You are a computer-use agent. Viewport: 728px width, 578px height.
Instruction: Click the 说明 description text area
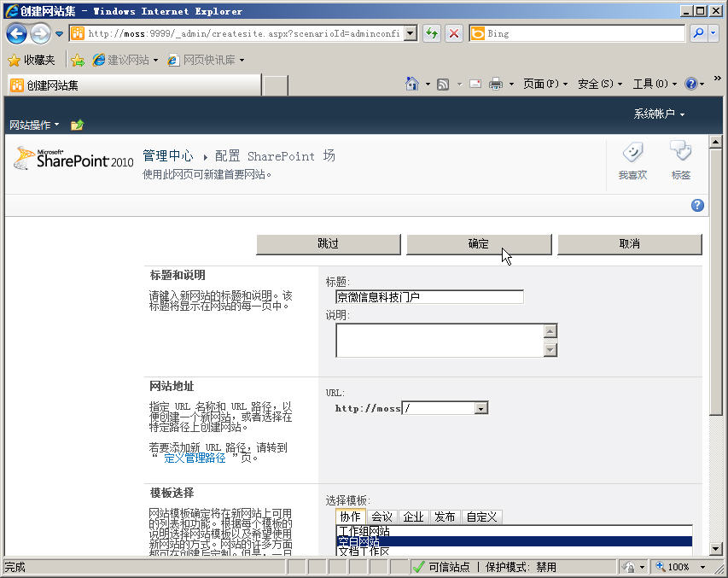[x=440, y=341]
